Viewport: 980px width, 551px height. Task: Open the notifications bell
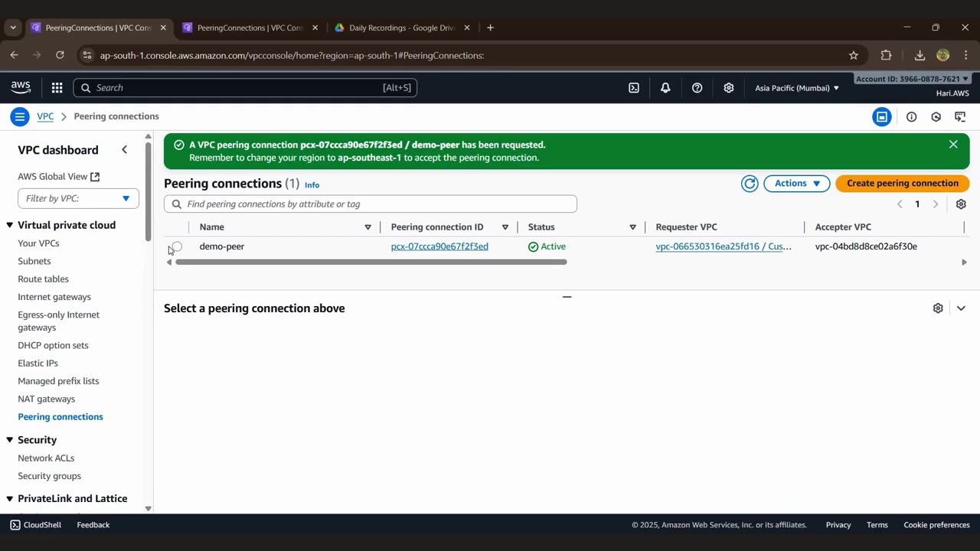pos(665,88)
